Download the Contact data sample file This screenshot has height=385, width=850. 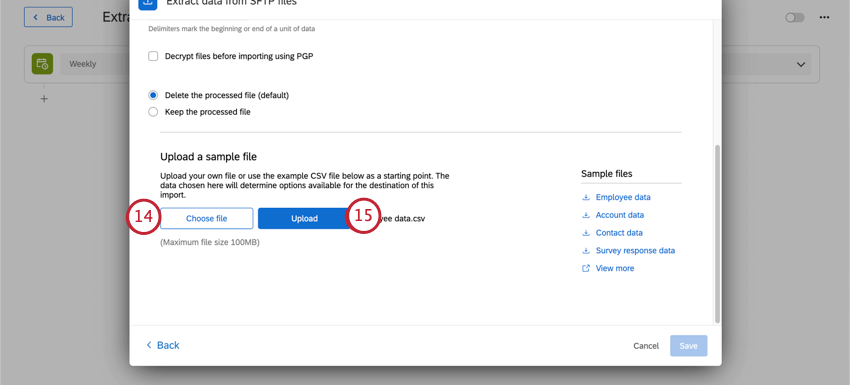(619, 233)
